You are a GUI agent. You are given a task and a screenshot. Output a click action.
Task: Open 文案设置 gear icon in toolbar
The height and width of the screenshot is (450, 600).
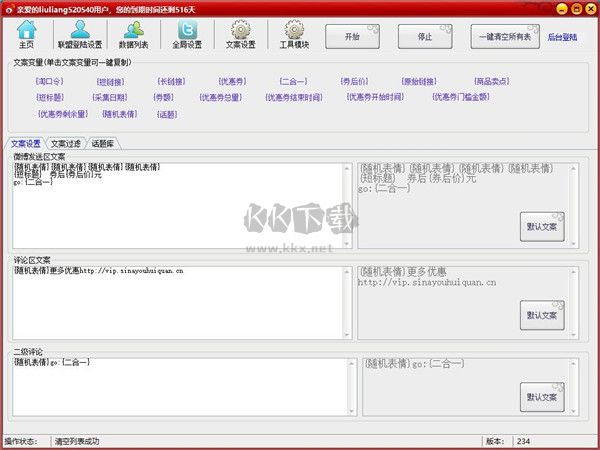pyautogui.click(x=241, y=34)
